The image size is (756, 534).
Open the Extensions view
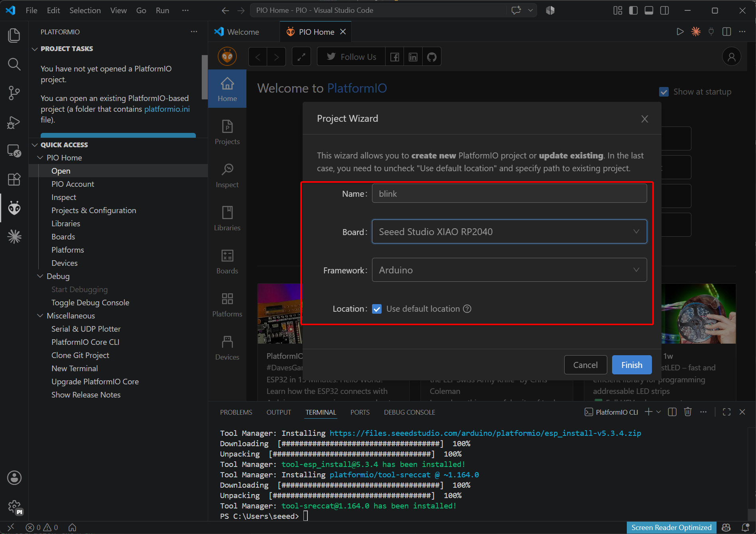pos(14,179)
